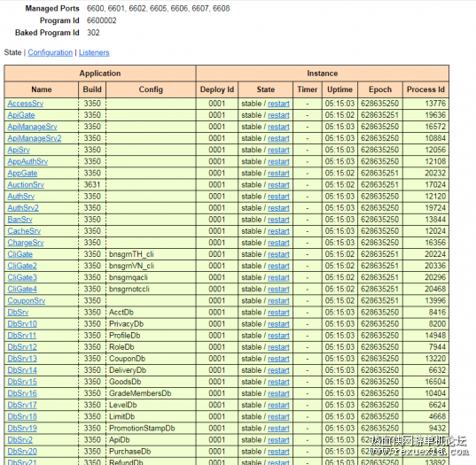Click the Baked Program Id value 302

pos(93,33)
